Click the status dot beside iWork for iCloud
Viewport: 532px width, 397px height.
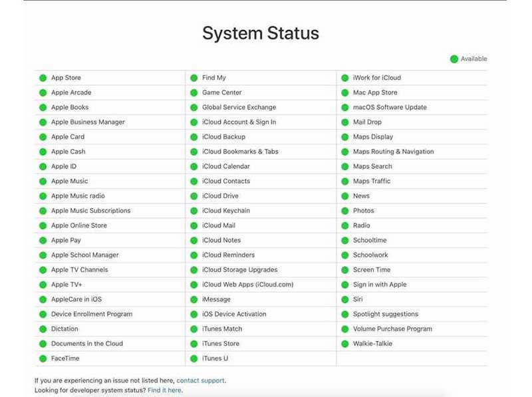pyautogui.click(x=345, y=78)
